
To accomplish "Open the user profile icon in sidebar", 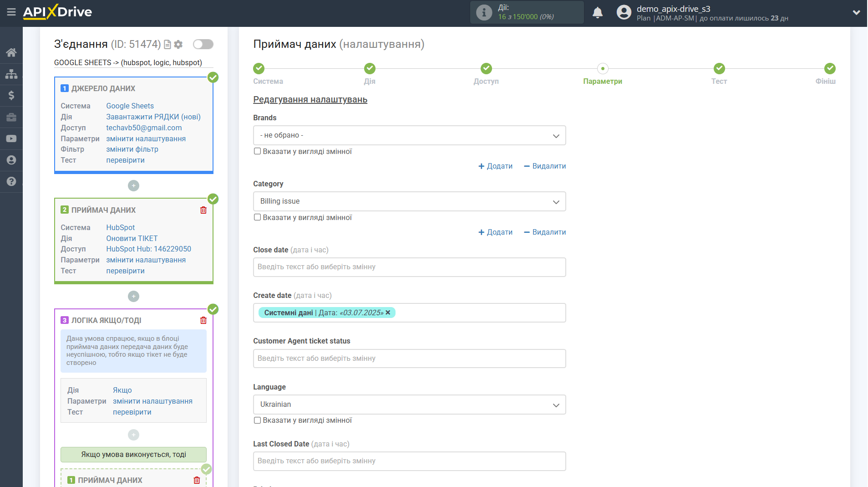I will [11, 160].
